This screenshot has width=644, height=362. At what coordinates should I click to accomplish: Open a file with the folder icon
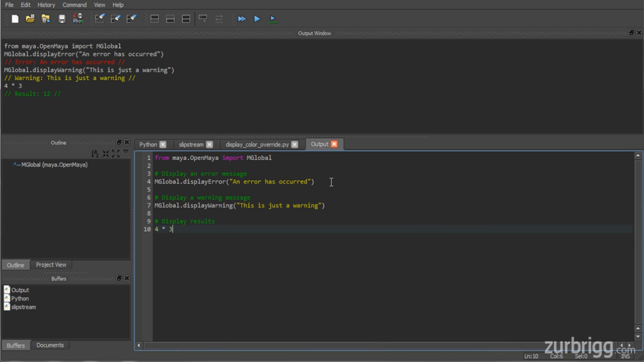(30, 19)
